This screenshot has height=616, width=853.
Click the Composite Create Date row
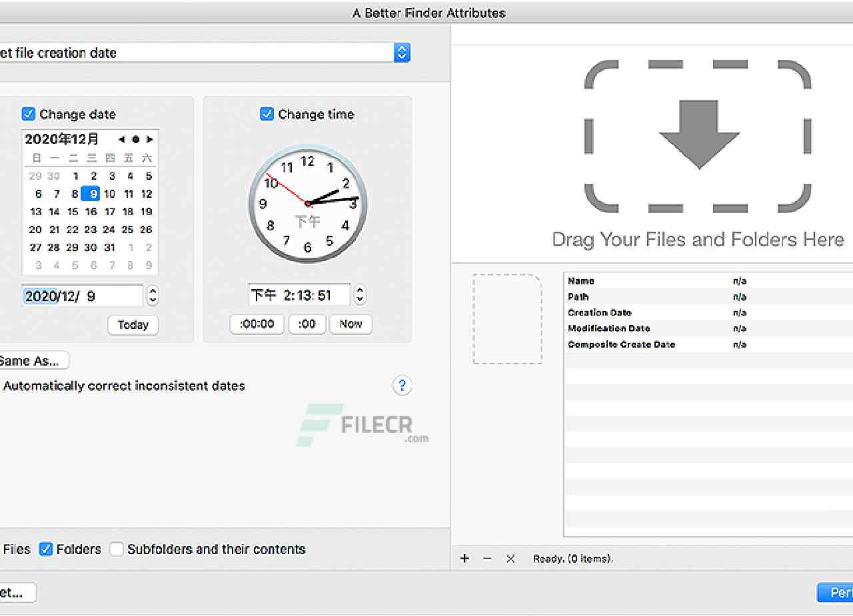click(709, 344)
